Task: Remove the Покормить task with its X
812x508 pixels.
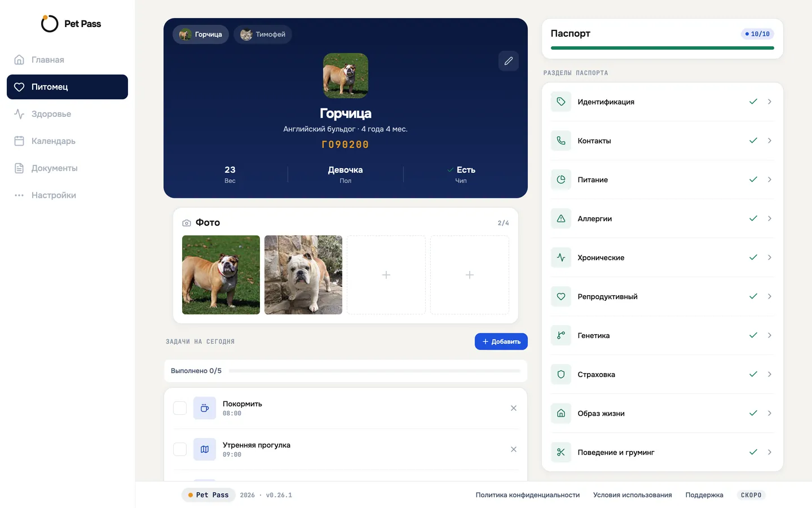Action: (x=514, y=408)
